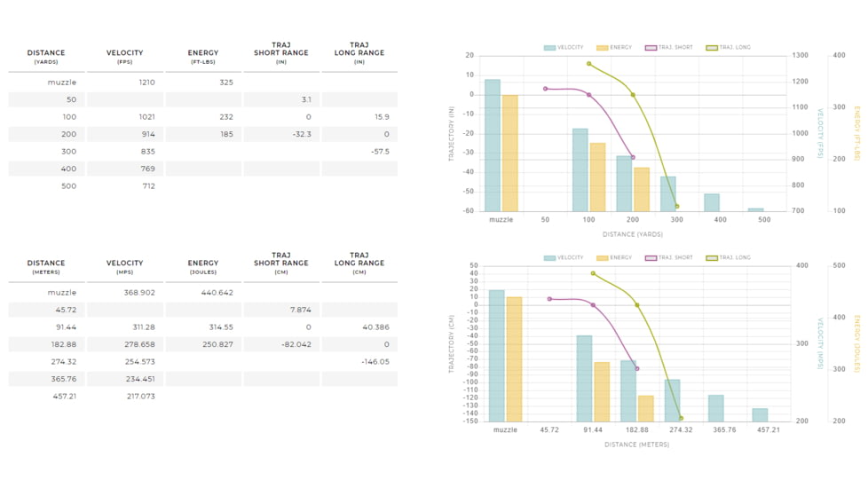Select the -146.05 long range trajectory cell
The image size is (868, 488).
[x=359, y=362]
